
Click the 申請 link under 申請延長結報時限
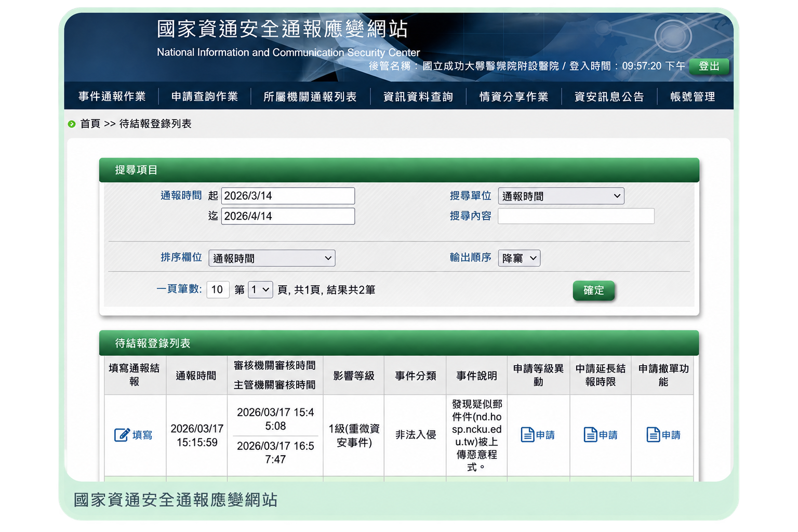click(608, 435)
